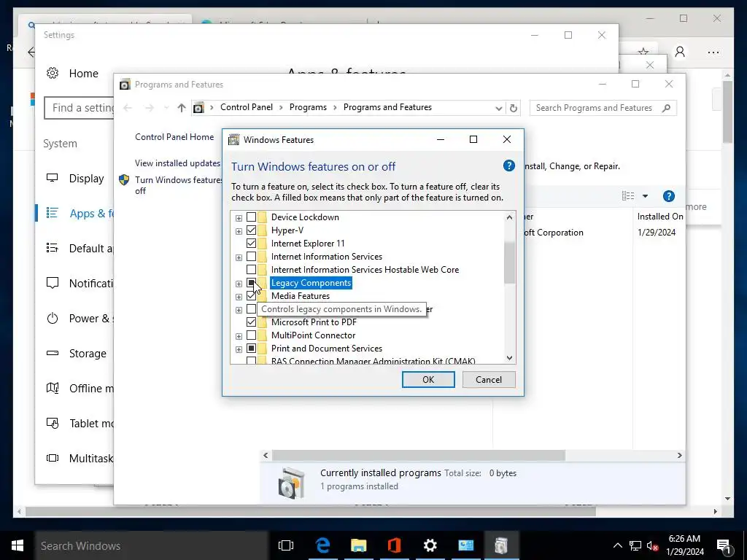Click Turn Windows features on or off link
The image size is (747, 560).
[x=179, y=185]
